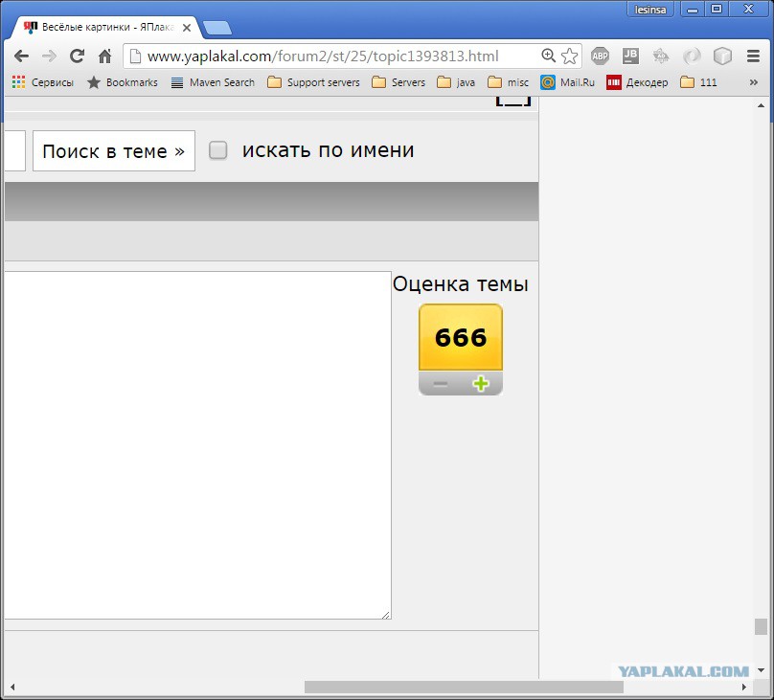Open the Bookmarks star shortcut
The image size is (774, 700).
point(122,82)
